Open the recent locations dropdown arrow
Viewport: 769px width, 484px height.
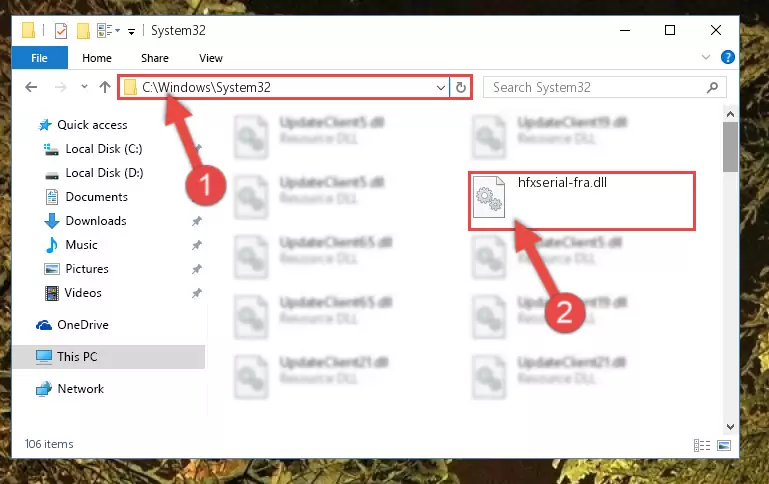pyautogui.click(x=84, y=87)
